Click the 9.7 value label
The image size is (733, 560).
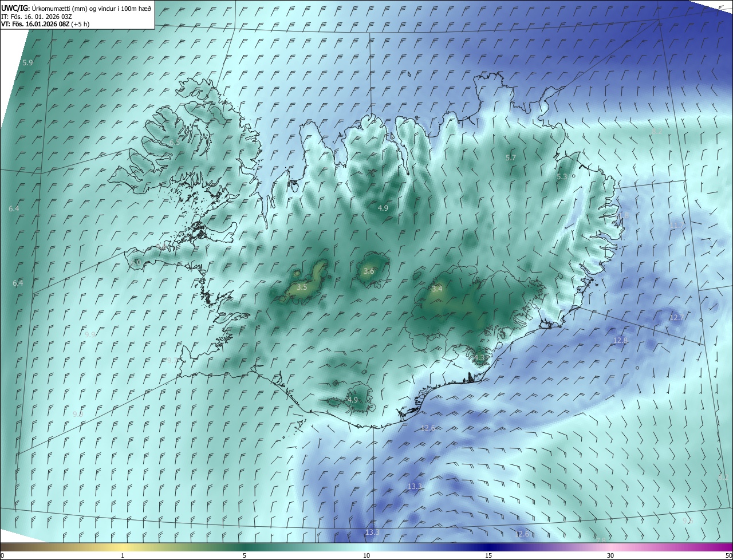172,360
